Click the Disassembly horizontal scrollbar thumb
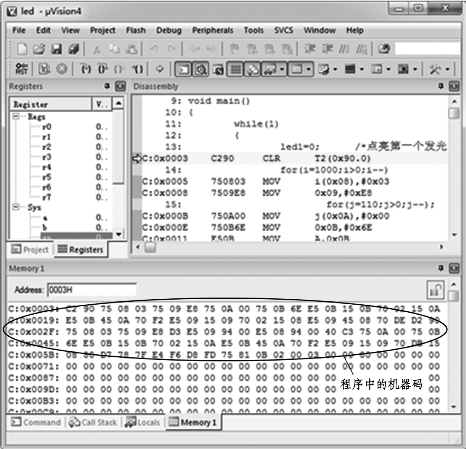 tap(150, 247)
